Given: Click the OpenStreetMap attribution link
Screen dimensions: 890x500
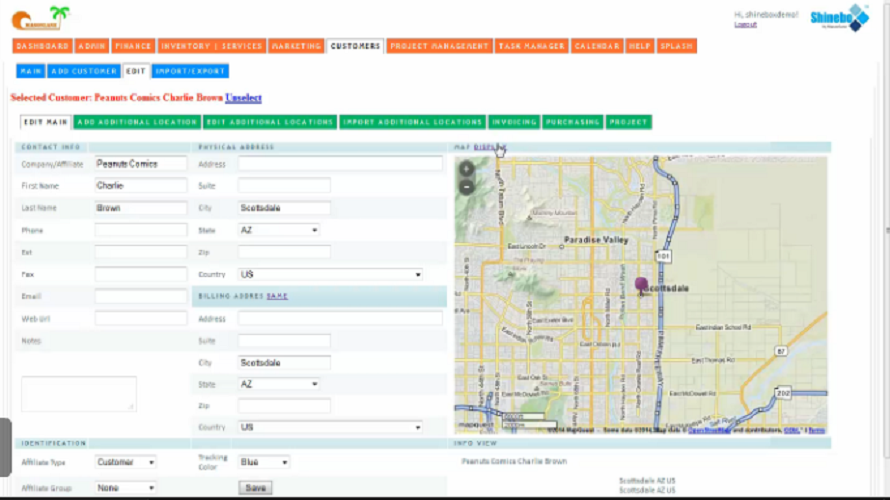Looking at the screenshot, I should (709, 430).
